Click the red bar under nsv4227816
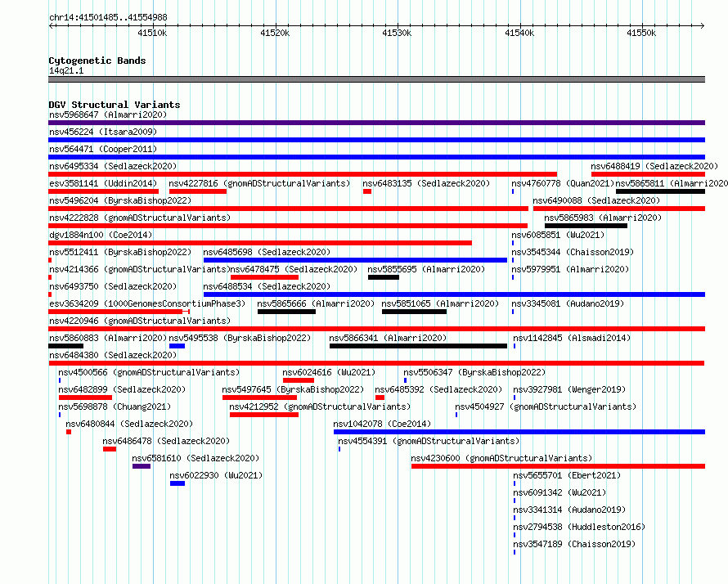The image size is (728, 584). pos(198,191)
